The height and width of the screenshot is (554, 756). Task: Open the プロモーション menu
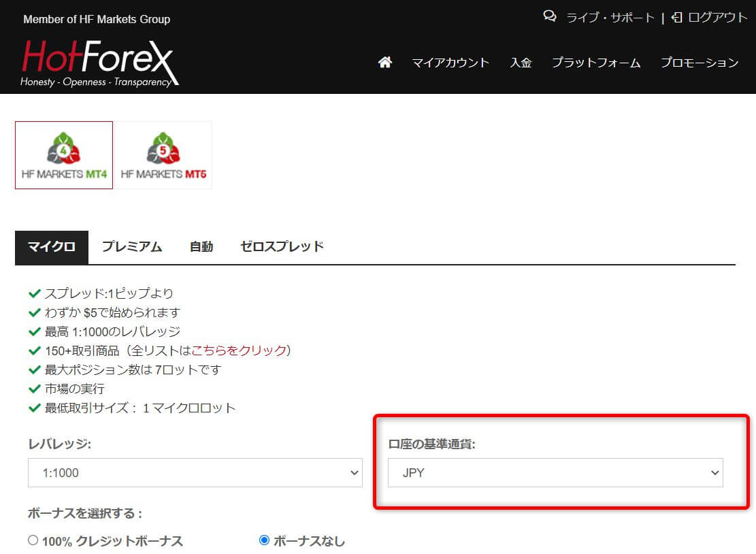[x=700, y=63]
